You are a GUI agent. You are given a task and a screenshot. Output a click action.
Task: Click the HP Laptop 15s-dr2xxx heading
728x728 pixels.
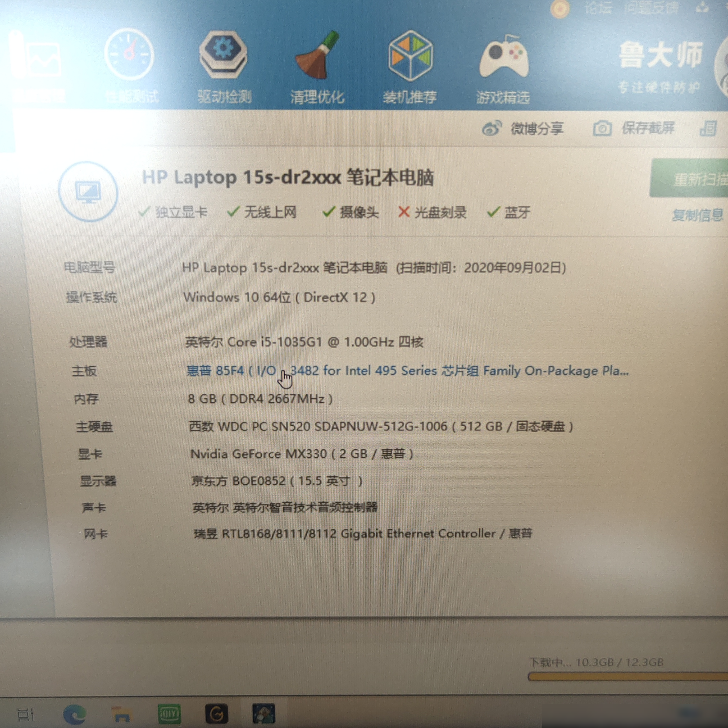pyautogui.click(x=288, y=177)
